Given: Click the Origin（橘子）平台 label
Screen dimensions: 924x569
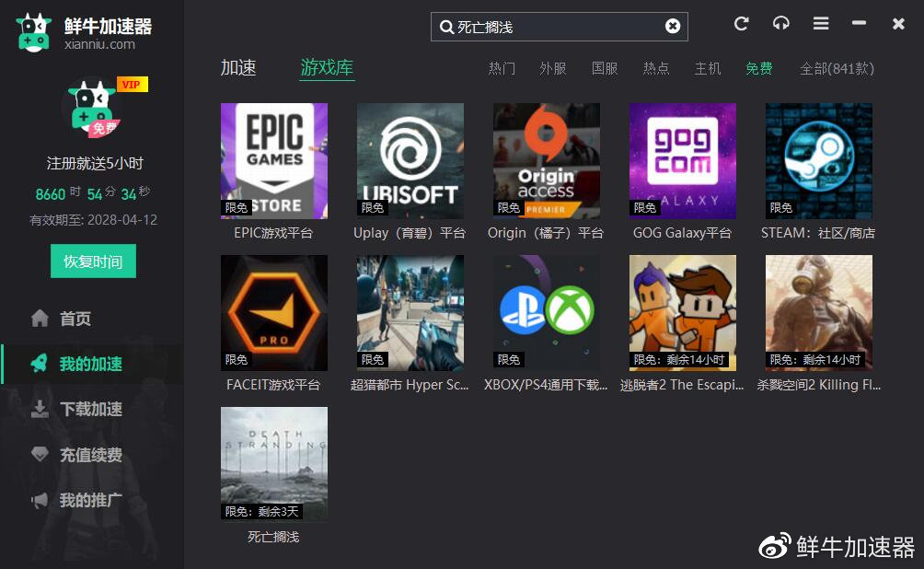Looking at the screenshot, I should (x=546, y=233).
